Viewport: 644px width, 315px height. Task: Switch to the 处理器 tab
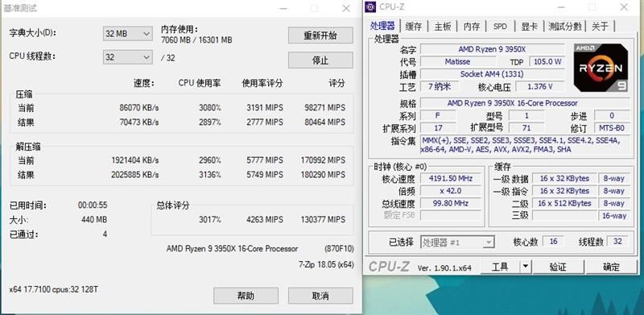pyautogui.click(x=382, y=27)
